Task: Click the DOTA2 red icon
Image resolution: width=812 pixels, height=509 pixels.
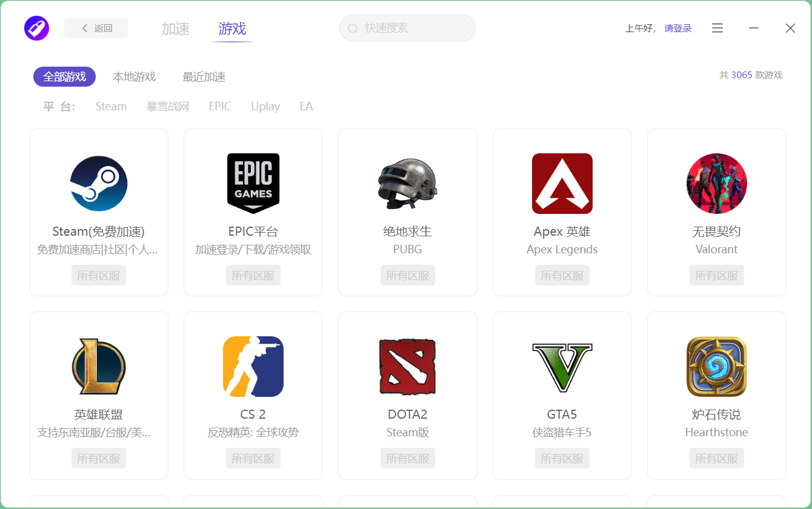Action: pyautogui.click(x=408, y=367)
